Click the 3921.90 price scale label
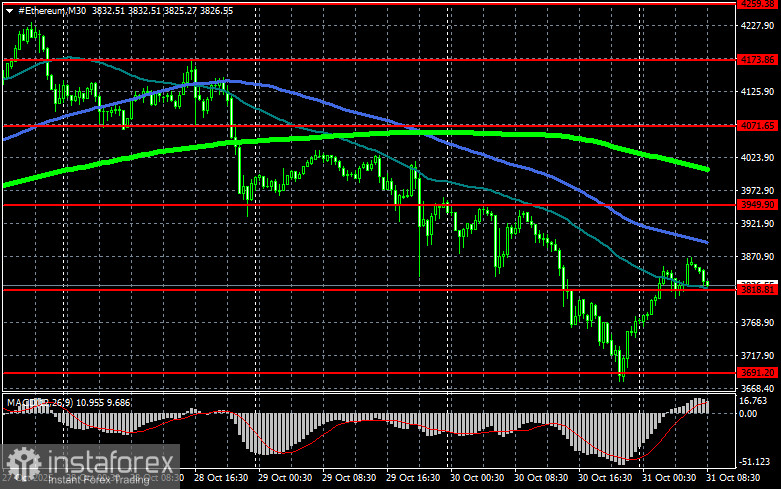The height and width of the screenshot is (489, 781). (x=757, y=224)
